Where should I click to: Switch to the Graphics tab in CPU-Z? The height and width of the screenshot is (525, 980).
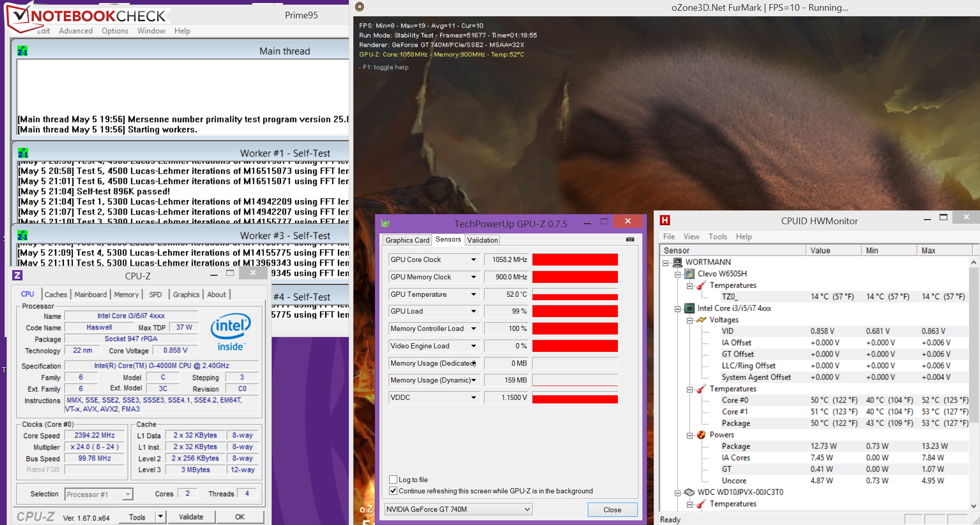pos(186,294)
